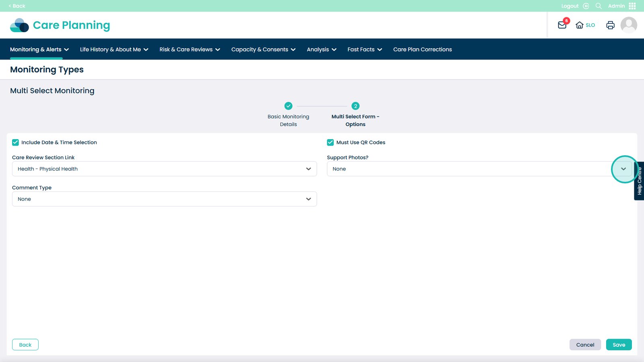Expand the Risk & Care Reviews menu

[x=190, y=49]
